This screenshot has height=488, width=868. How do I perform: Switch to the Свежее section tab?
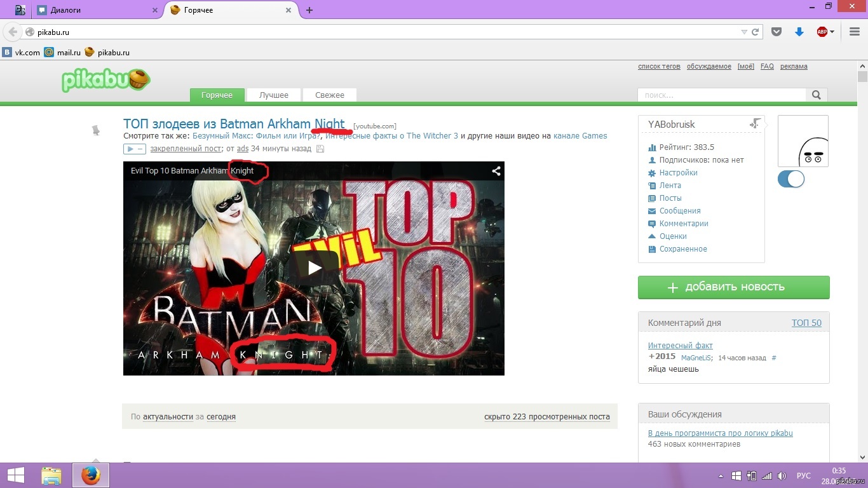(330, 95)
